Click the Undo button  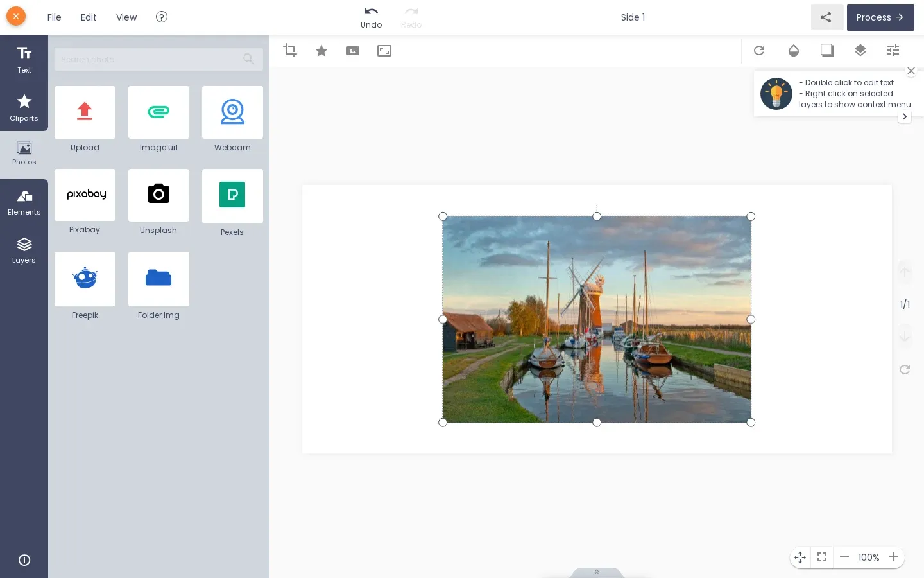click(371, 17)
